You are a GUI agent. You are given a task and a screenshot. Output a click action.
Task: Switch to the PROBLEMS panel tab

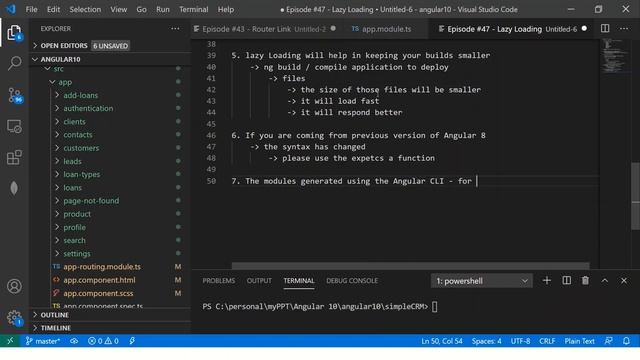pos(218,281)
